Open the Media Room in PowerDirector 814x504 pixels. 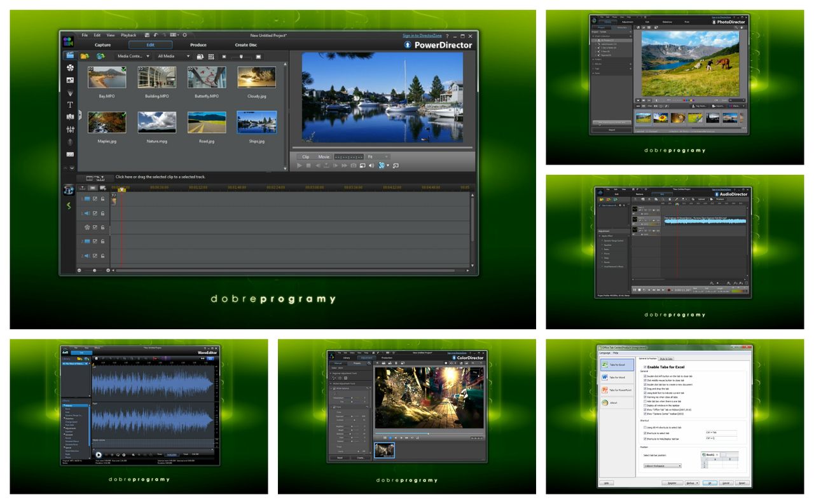70,56
